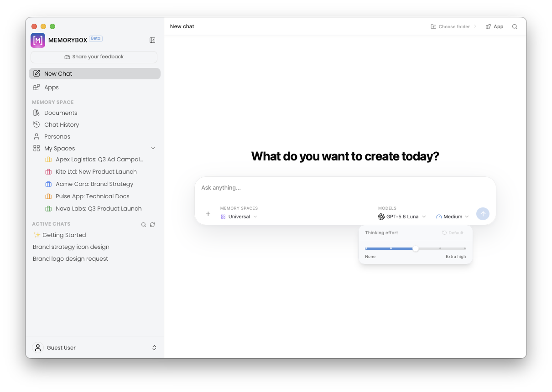Screen dimensions: 552x392
Task: Open New Chat in the sidebar
Action: pyautogui.click(x=94, y=73)
